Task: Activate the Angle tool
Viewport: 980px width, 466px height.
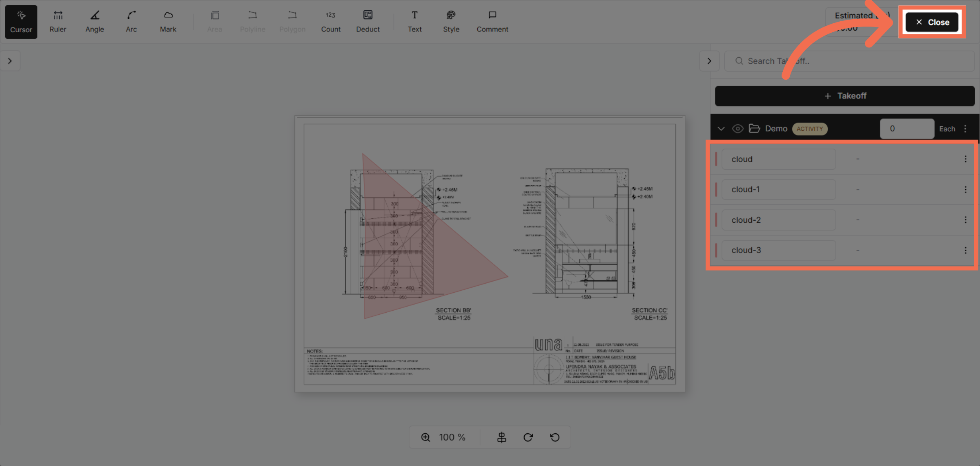Action: pos(94,21)
